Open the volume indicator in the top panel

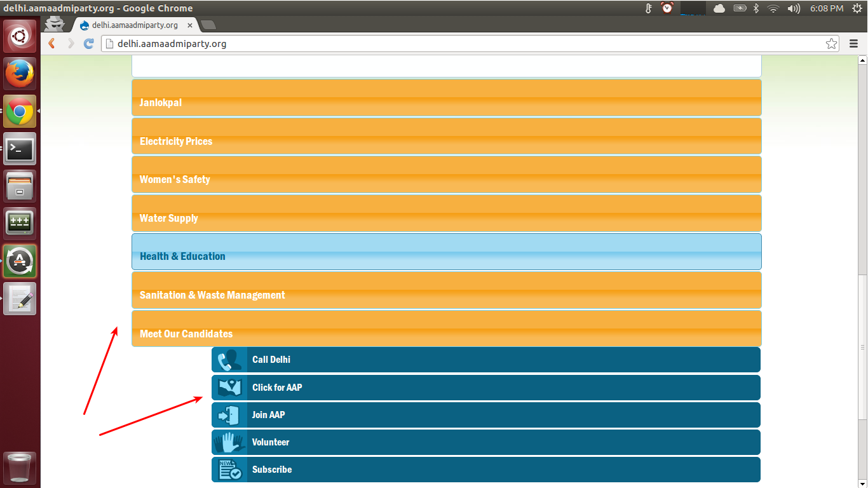(x=794, y=8)
